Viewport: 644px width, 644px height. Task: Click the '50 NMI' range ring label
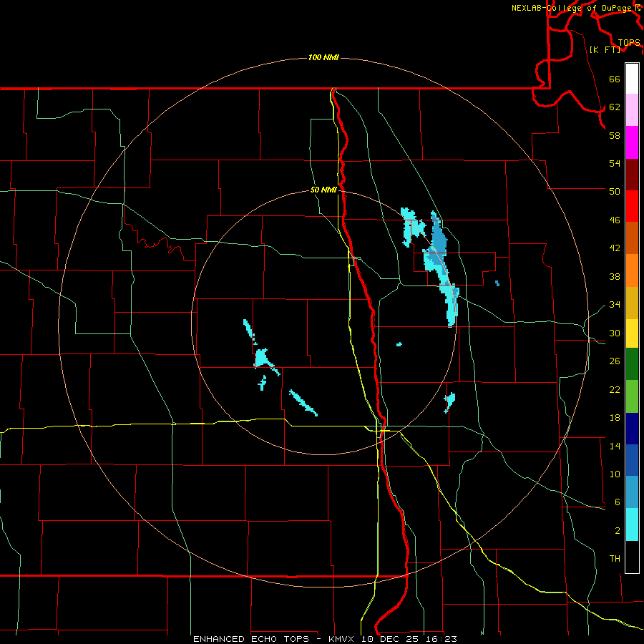(x=323, y=190)
